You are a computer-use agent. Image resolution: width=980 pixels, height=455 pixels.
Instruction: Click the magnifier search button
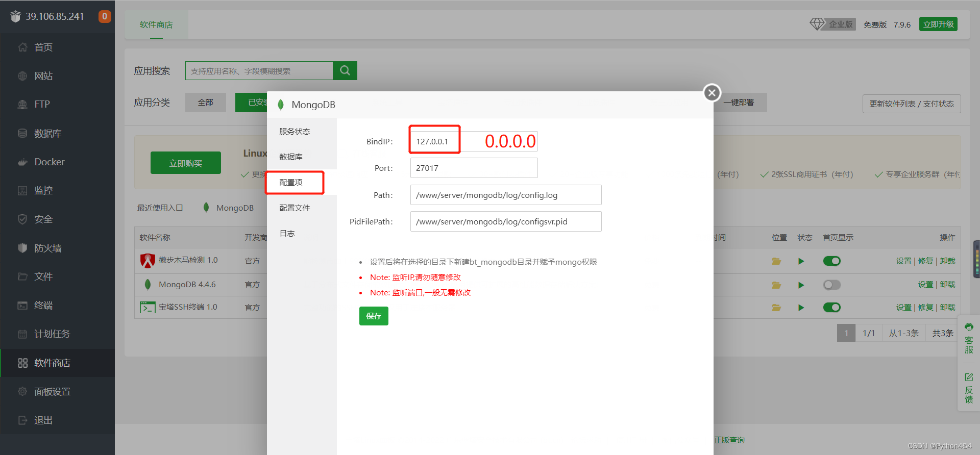click(x=345, y=70)
